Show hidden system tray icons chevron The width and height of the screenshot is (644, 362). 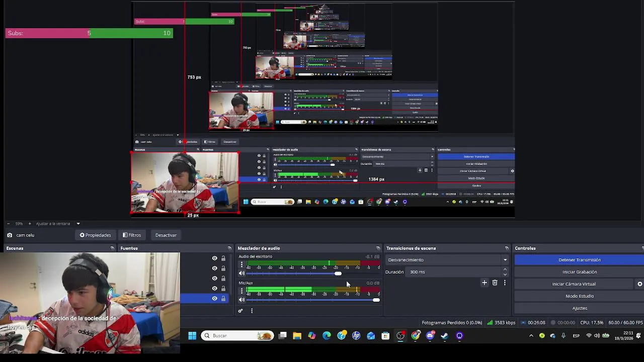click(x=531, y=336)
